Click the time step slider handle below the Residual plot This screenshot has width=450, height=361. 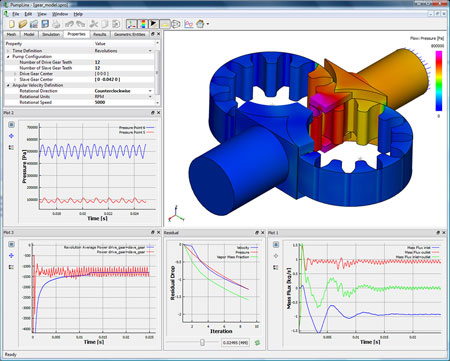[x=202, y=342]
